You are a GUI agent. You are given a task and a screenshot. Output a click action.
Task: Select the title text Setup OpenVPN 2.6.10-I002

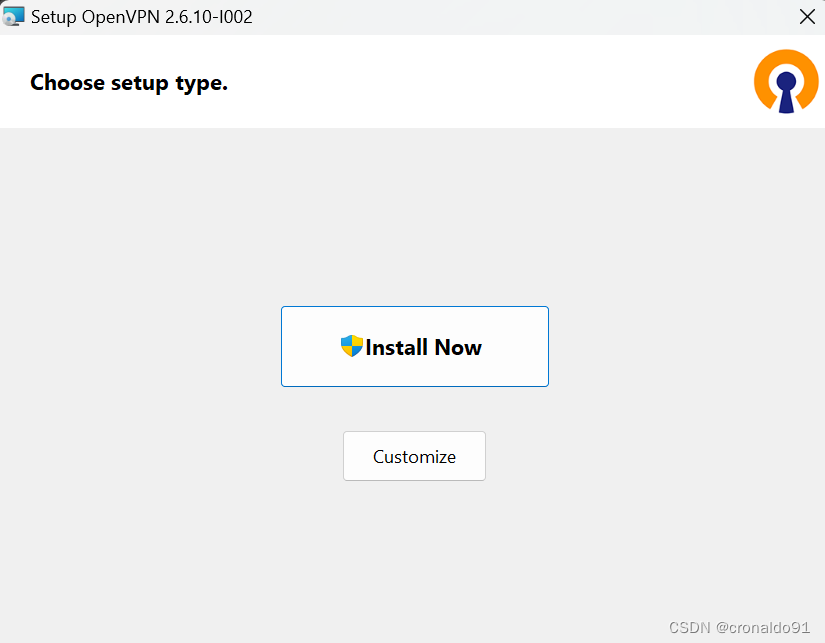pos(144,16)
